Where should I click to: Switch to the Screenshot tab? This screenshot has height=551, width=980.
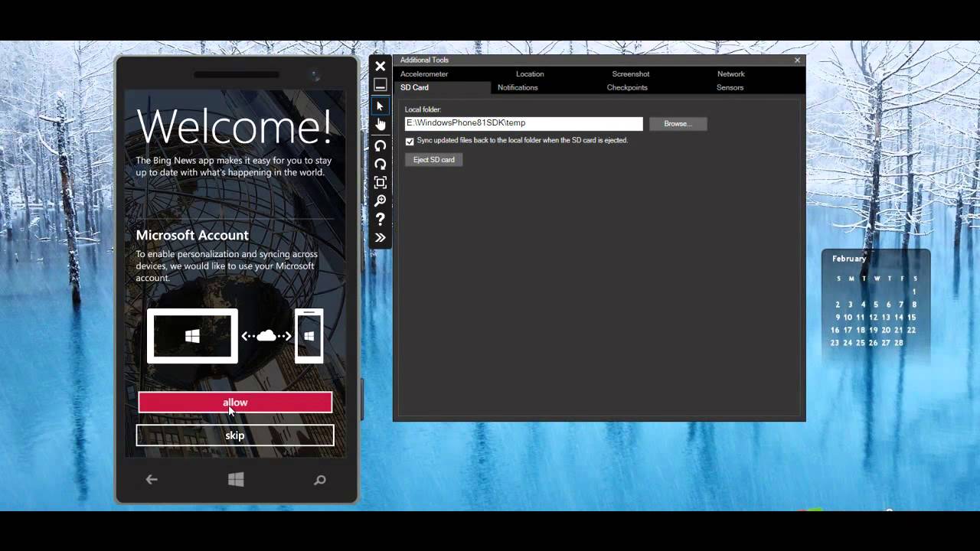(x=631, y=74)
